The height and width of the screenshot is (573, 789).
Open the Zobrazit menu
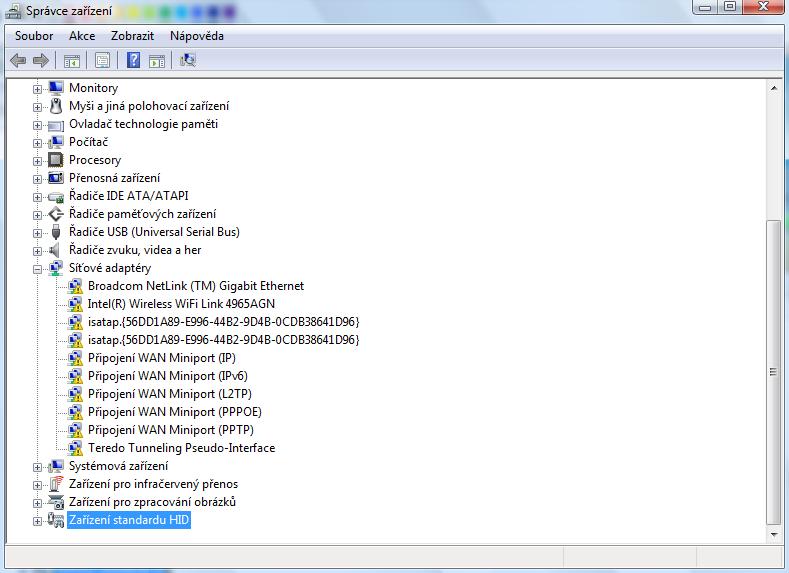(132, 36)
